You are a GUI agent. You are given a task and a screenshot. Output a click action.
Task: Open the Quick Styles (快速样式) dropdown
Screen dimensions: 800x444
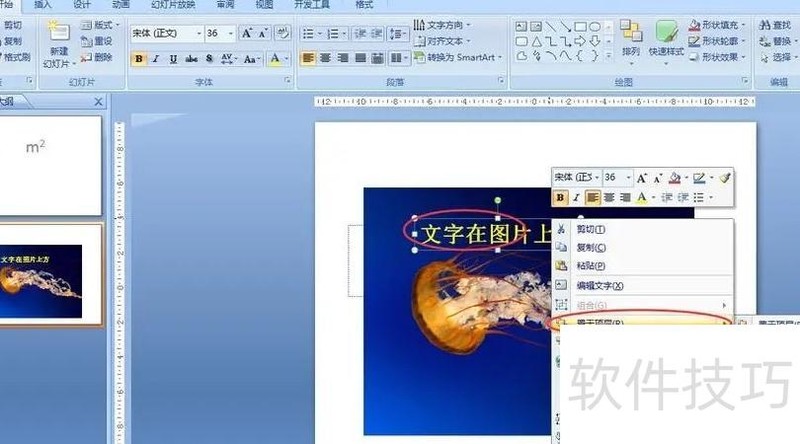pyautogui.click(x=666, y=42)
